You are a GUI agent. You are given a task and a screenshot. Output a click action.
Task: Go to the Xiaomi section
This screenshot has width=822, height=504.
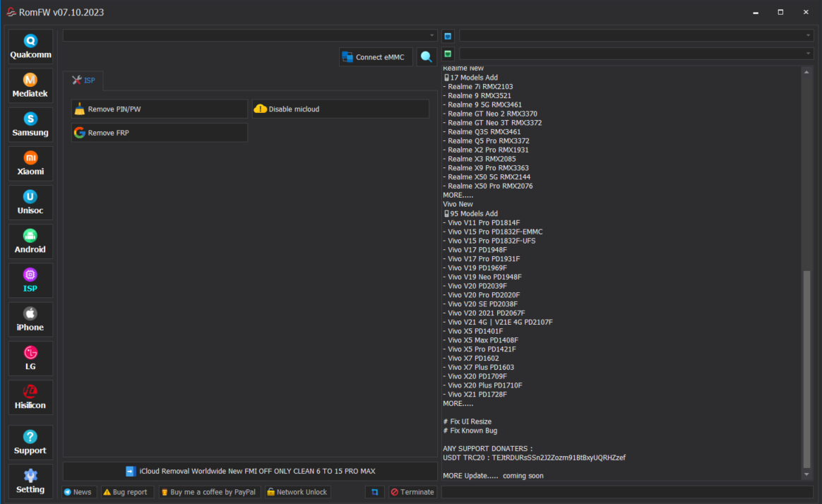click(30, 164)
